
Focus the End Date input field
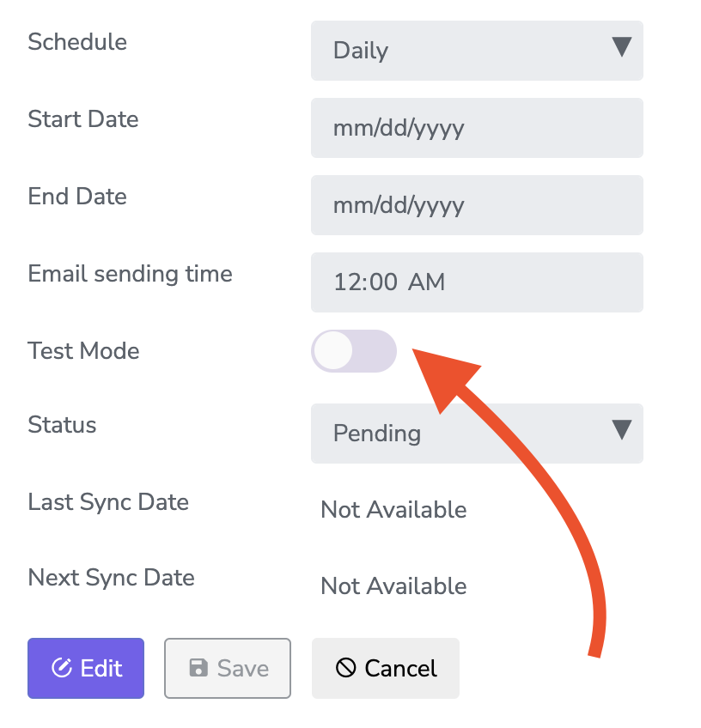(477, 204)
